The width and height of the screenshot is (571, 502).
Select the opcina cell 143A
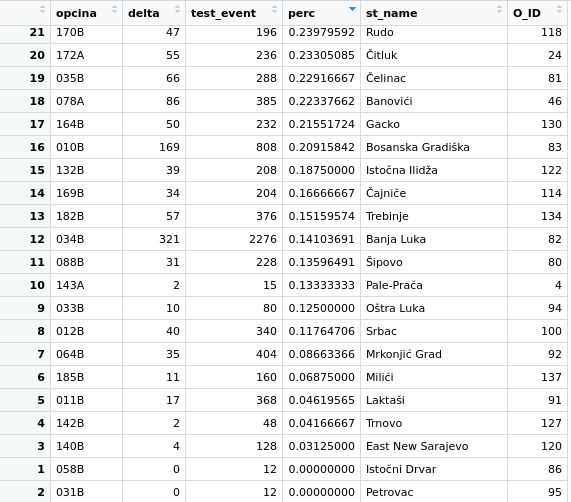point(70,285)
